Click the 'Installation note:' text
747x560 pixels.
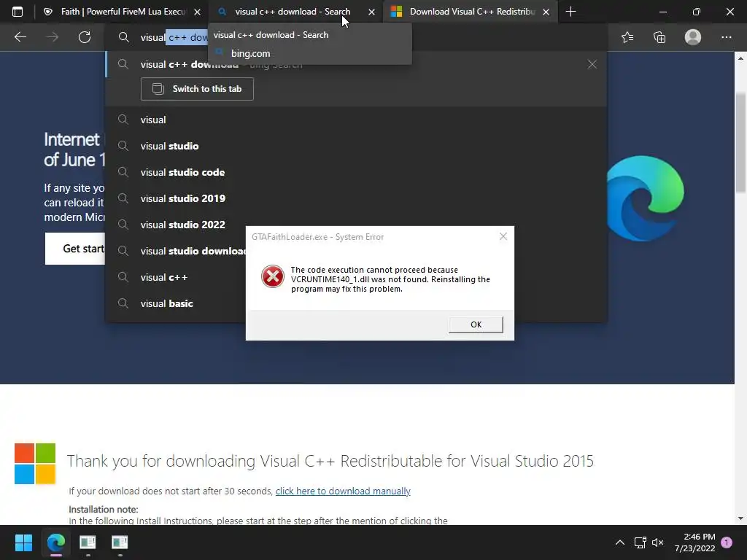[x=104, y=509]
